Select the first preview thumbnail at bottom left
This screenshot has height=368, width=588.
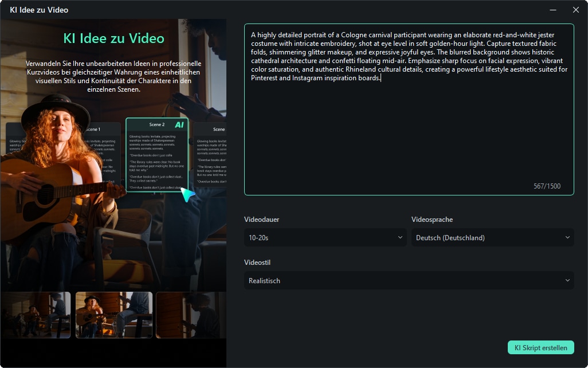point(36,315)
